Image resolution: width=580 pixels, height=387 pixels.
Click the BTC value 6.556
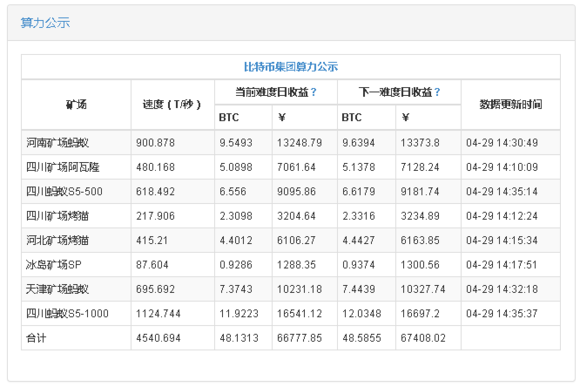tap(233, 191)
